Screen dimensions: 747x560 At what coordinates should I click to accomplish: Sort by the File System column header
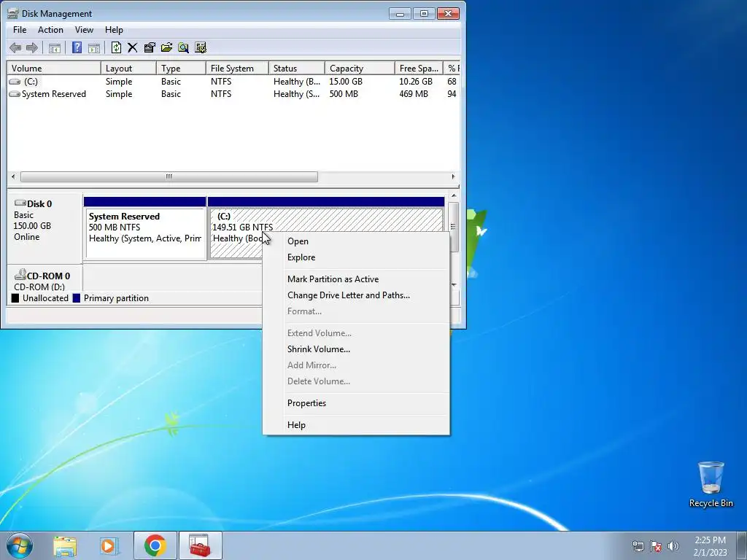(x=237, y=68)
